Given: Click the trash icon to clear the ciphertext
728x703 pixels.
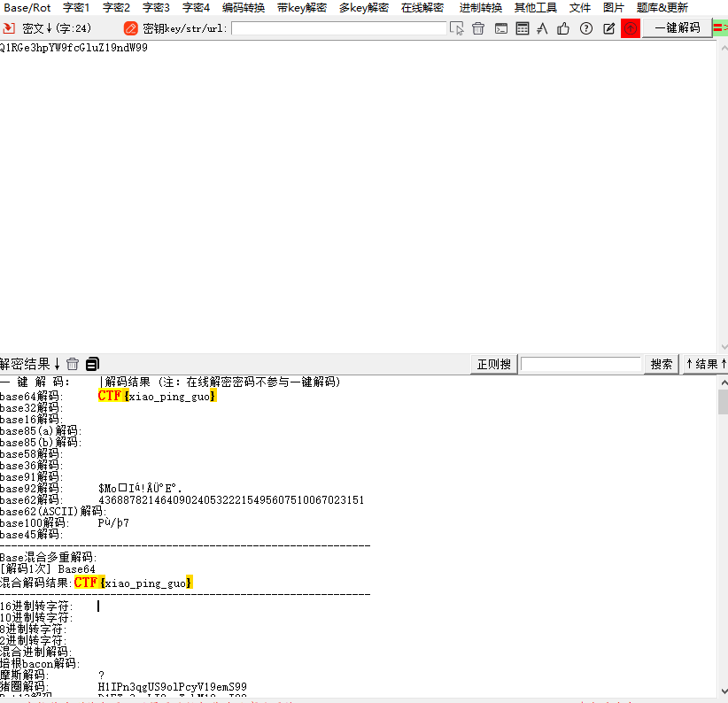Looking at the screenshot, I should click(478, 28).
